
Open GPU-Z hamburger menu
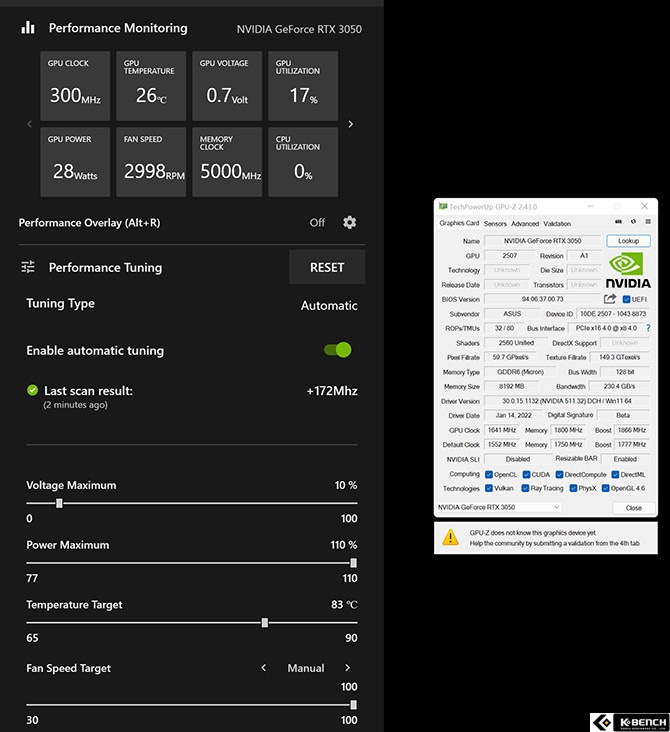[648, 221]
